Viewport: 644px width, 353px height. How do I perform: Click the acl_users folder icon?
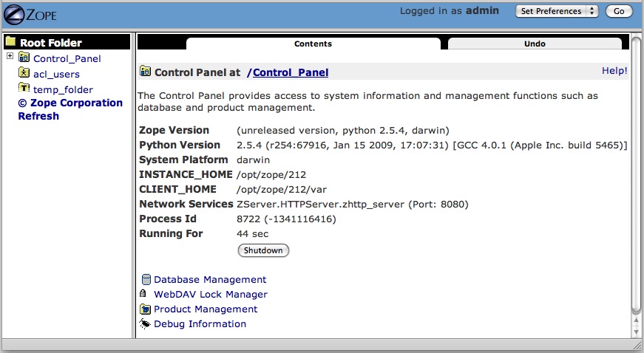(x=24, y=74)
